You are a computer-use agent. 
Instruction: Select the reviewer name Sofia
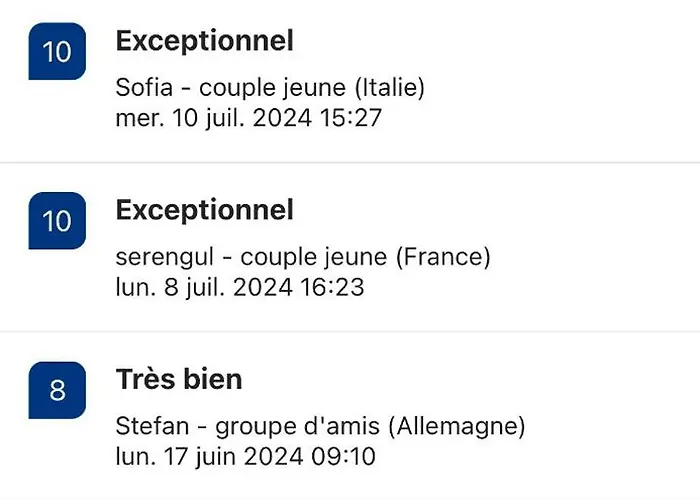(144, 88)
